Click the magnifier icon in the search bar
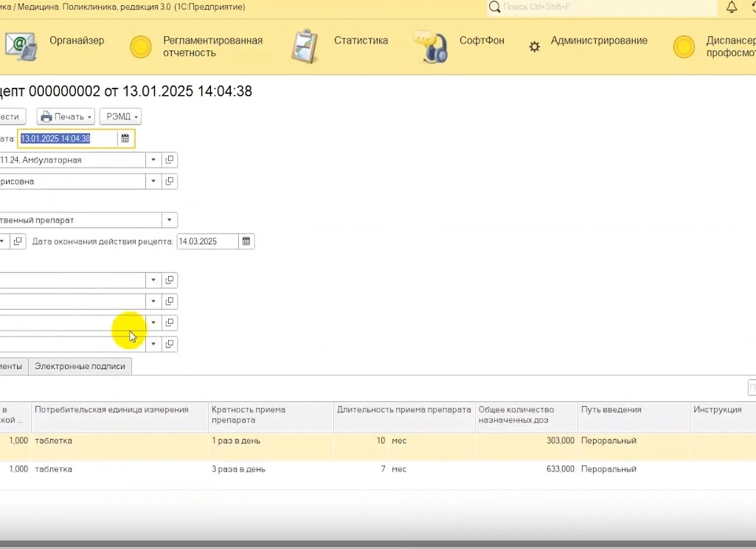This screenshot has width=756, height=549. pyautogui.click(x=494, y=7)
